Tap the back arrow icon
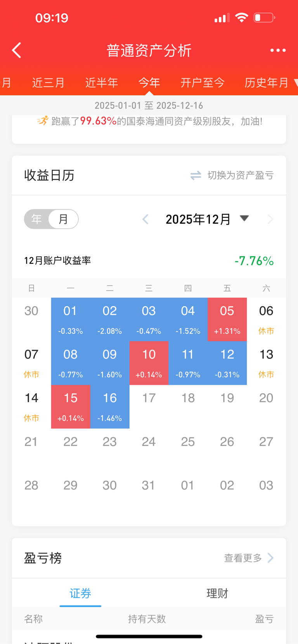The height and width of the screenshot is (644, 298). pyautogui.click(x=17, y=50)
